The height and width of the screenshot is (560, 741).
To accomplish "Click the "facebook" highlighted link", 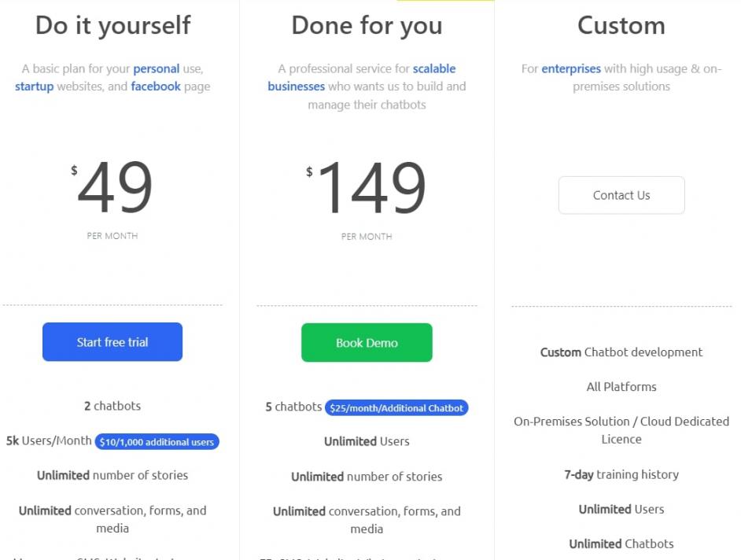I will pyautogui.click(x=156, y=86).
